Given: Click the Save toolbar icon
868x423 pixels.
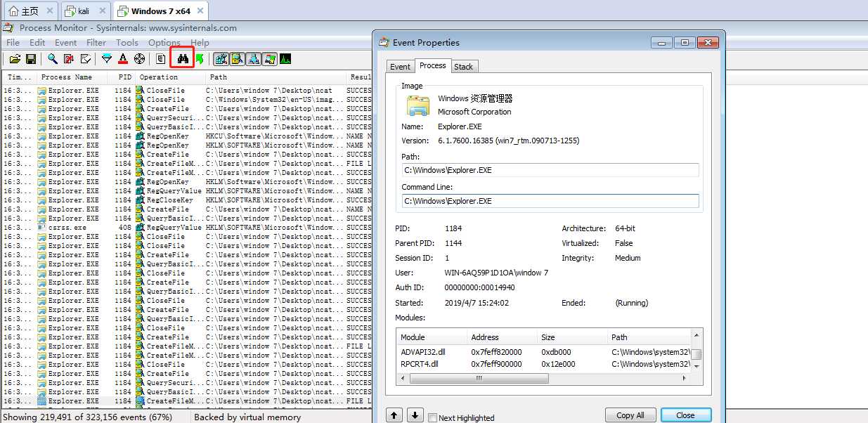Looking at the screenshot, I should (31, 59).
